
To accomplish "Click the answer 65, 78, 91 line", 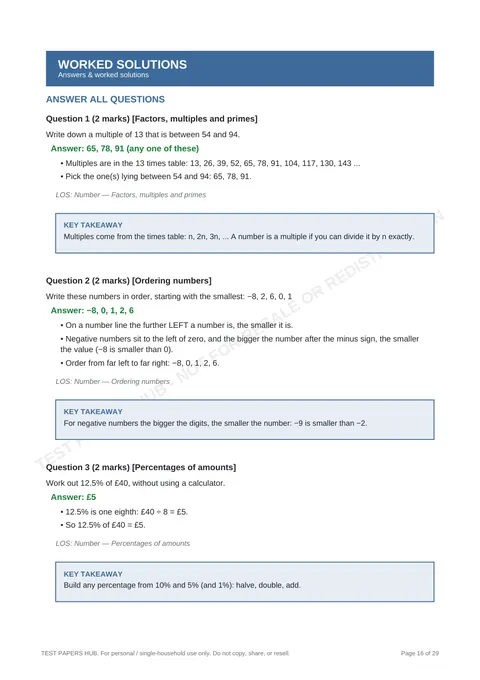I will [125, 148].
